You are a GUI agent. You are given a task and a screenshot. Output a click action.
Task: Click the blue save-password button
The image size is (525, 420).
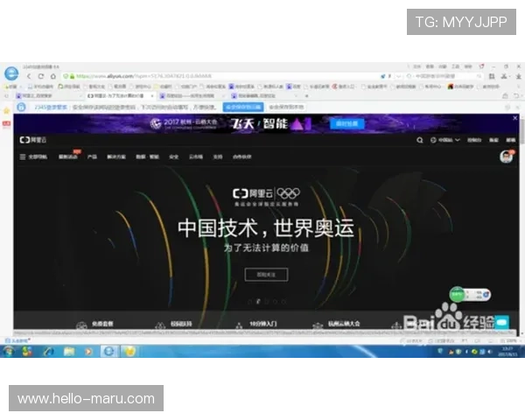pos(243,107)
